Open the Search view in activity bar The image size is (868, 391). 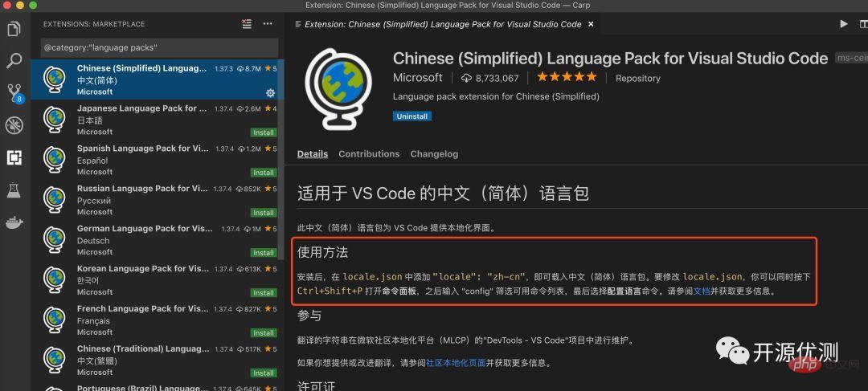[x=14, y=60]
